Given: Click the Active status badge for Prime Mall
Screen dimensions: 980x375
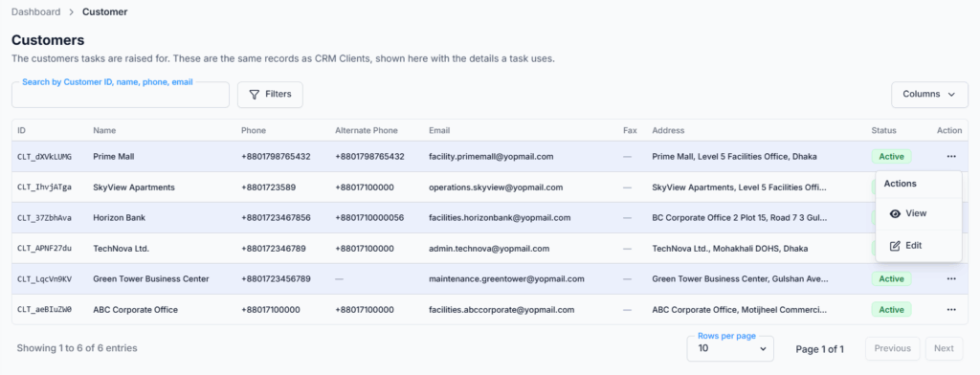Looking at the screenshot, I should 891,156.
